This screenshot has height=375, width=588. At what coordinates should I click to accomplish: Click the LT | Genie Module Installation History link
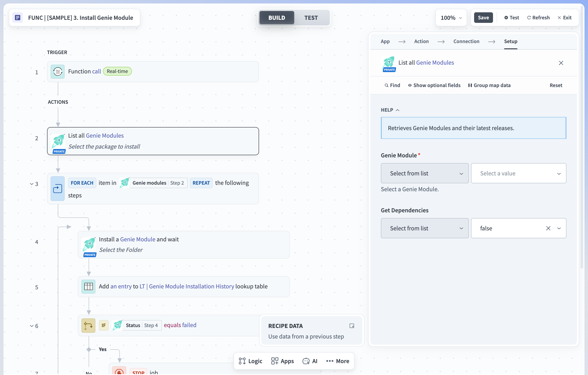187,286
